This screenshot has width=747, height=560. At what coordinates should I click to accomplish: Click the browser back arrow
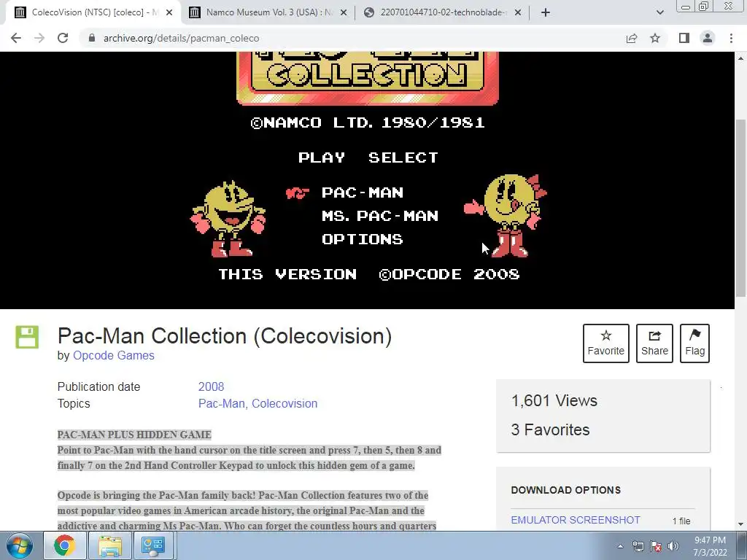[x=16, y=38]
